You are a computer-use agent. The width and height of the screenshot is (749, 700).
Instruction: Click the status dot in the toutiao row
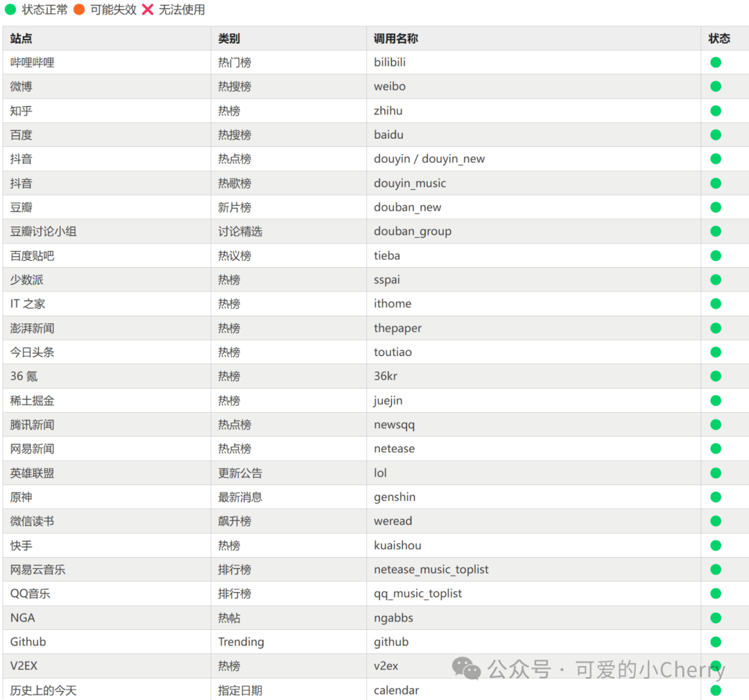click(x=716, y=352)
